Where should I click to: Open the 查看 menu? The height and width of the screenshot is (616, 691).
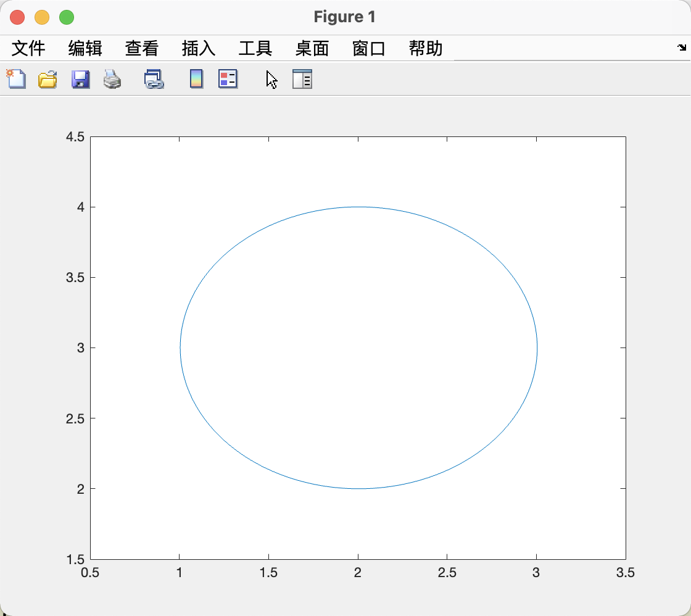click(x=141, y=48)
